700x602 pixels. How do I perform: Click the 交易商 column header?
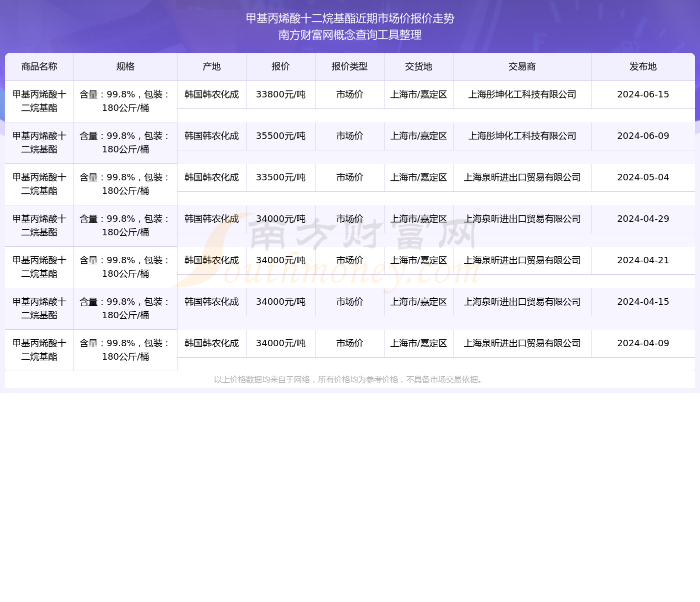[522, 67]
